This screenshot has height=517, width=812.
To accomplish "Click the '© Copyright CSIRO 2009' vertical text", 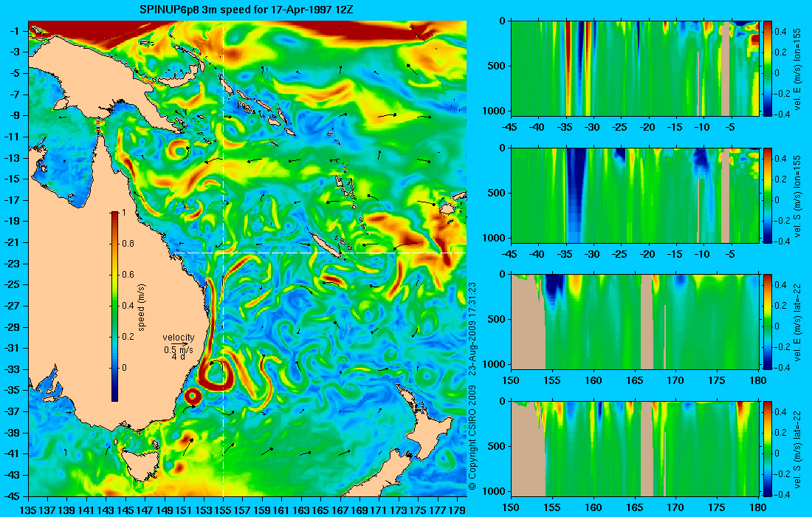I will click(472, 438).
